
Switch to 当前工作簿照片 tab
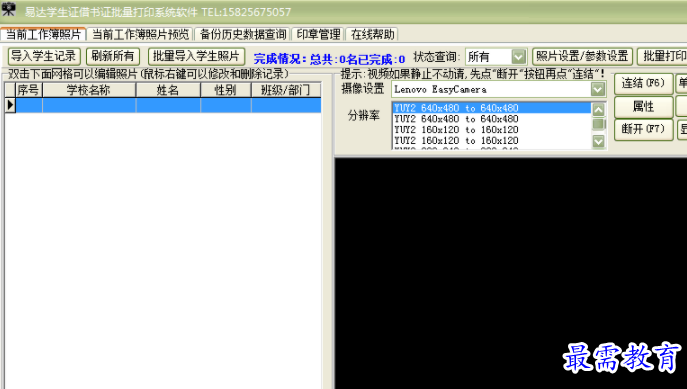43,34
